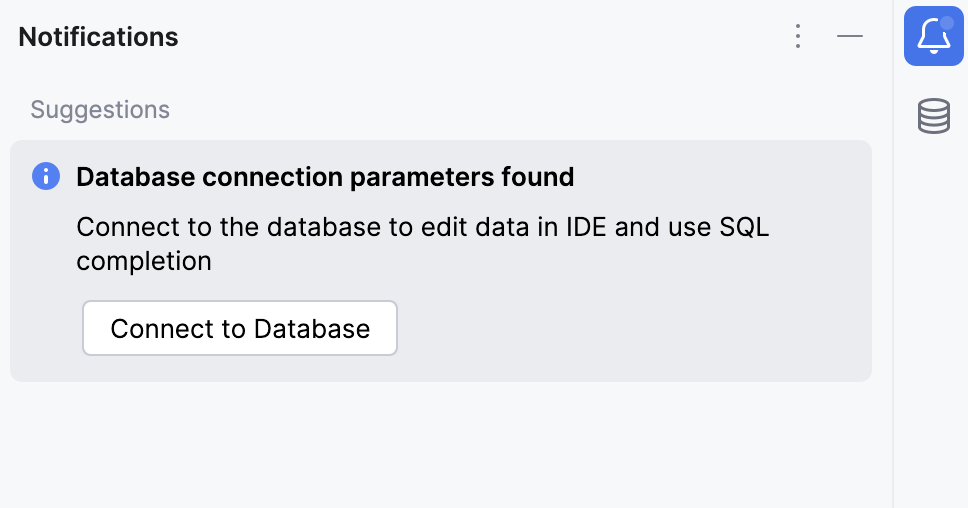Image resolution: width=968 pixels, height=508 pixels.
Task: Click empty panel area below the suggestion card
Action: [440, 445]
